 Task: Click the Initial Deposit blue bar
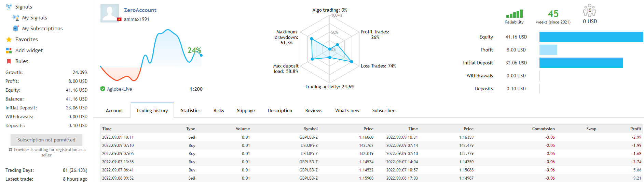(x=581, y=63)
